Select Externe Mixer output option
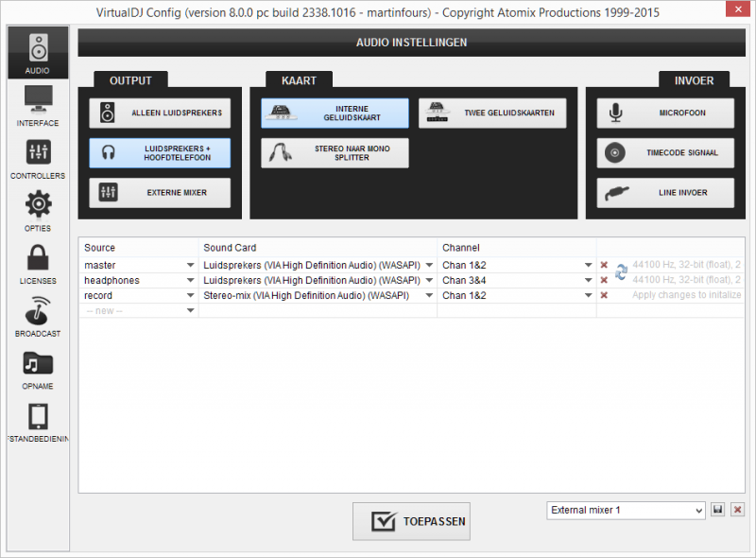Screen dimensions: 756x558 160,193
